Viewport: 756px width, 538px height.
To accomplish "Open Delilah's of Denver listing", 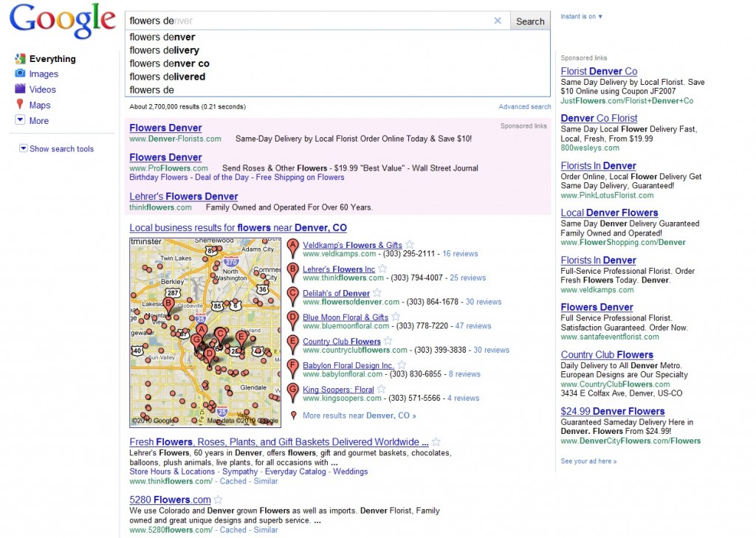I will coord(336,293).
